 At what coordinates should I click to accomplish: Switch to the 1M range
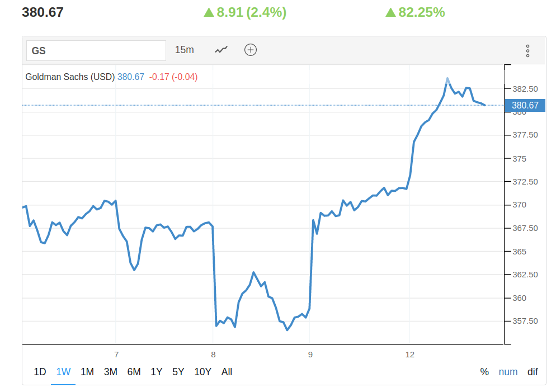87,372
